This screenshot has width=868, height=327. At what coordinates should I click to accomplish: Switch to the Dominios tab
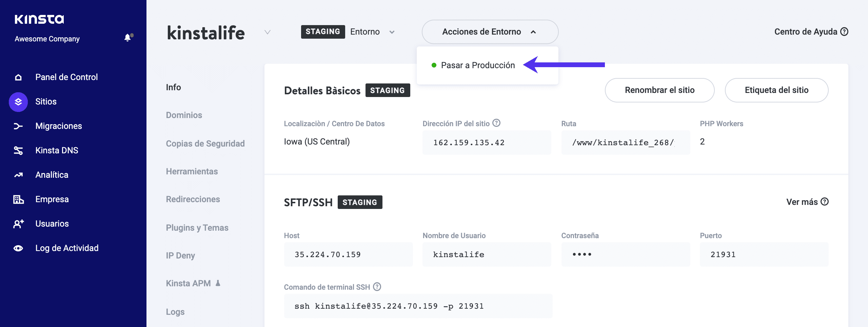(x=184, y=115)
